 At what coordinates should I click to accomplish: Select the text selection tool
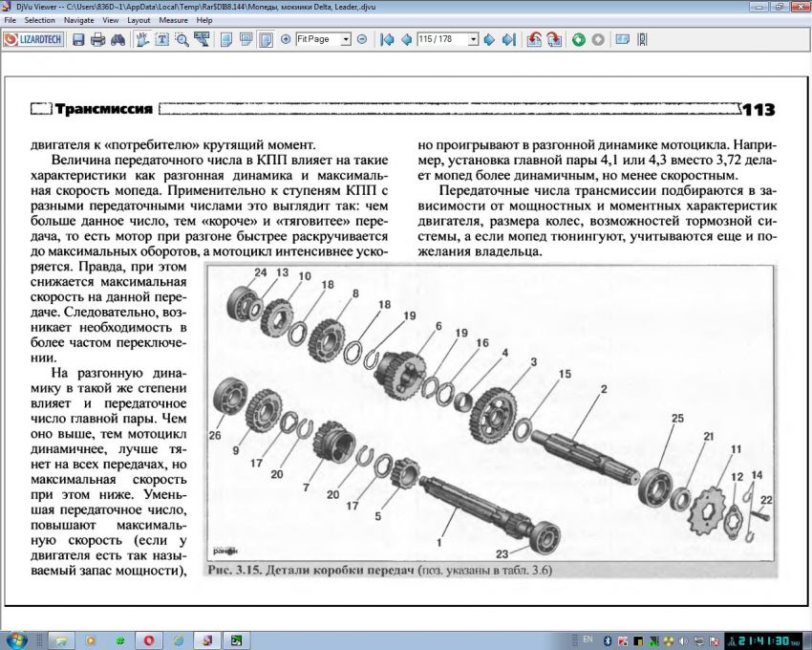click(x=161, y=40)
